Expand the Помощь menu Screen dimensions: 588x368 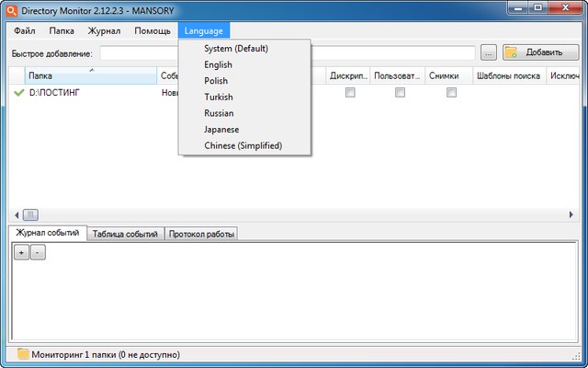click(x=152, y=30)
